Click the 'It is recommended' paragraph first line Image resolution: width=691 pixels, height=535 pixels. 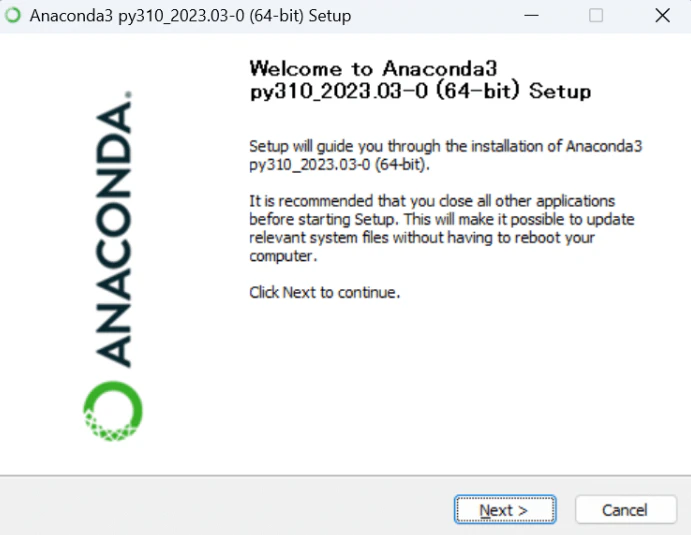[x=432, y=201]
